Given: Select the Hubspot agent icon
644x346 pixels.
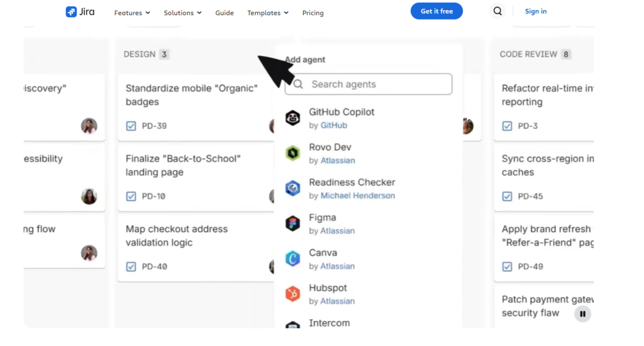Looking at the screenshot, I should click(x=293, y=294).
